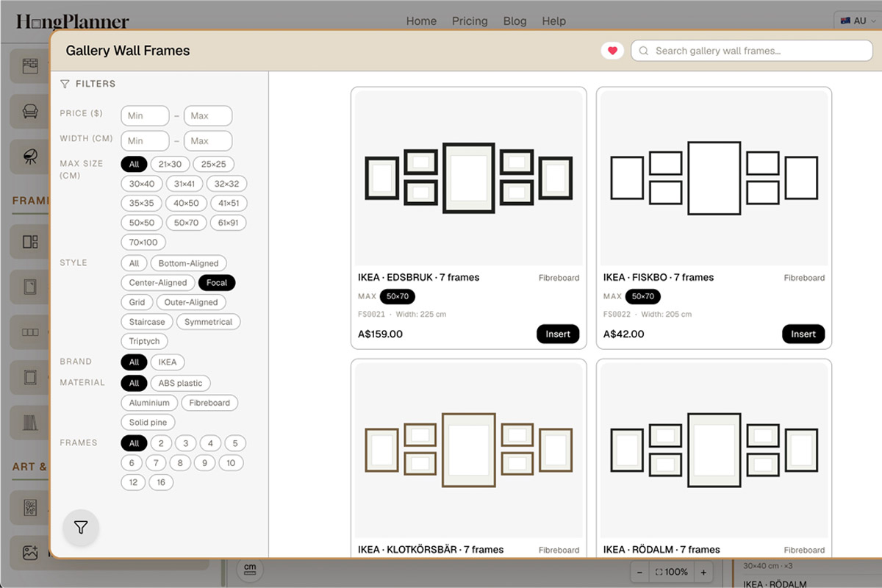Filter material by Solid pine
The height and width of the screenshot is (588, 882).
tap(148, 423)
